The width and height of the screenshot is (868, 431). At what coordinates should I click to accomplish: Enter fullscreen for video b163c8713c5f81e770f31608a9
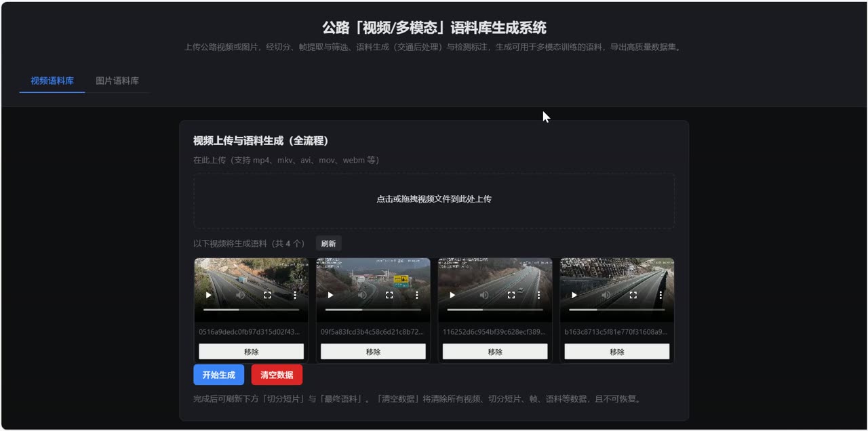tap(633, 295)
